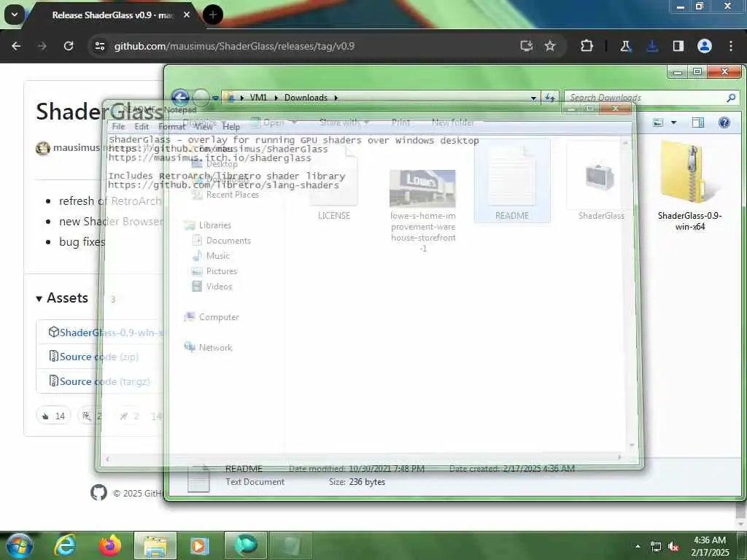This screenshot has width=747, height=560.
Task: Open Notepad Edit menu
Action: coord(142,126)
